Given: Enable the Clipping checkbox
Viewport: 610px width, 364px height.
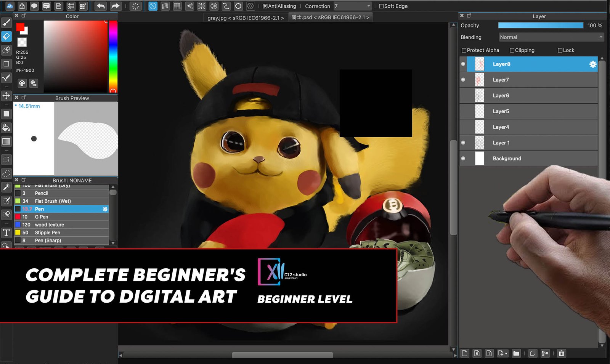Looking at the screenshot, I should click(x=512, y=50).
